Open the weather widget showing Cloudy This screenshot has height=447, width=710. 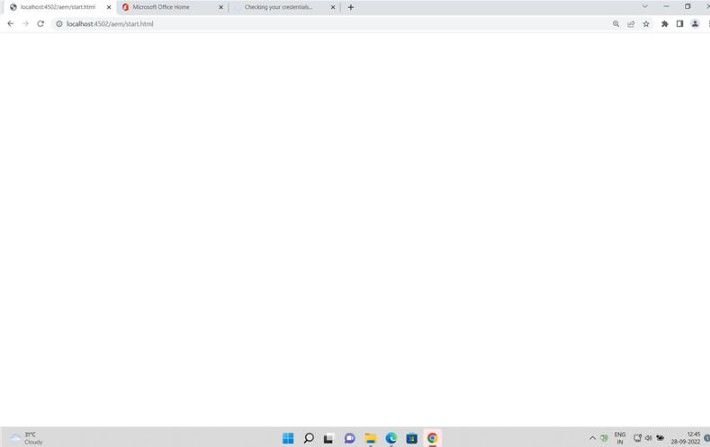(28, 438)
